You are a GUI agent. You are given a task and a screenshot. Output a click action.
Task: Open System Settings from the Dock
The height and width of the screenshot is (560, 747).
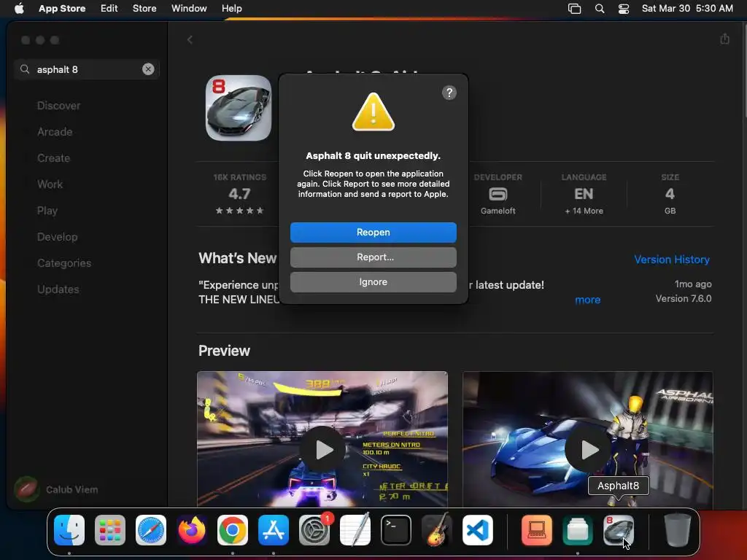pyautogui.click(x=314, y=530)
